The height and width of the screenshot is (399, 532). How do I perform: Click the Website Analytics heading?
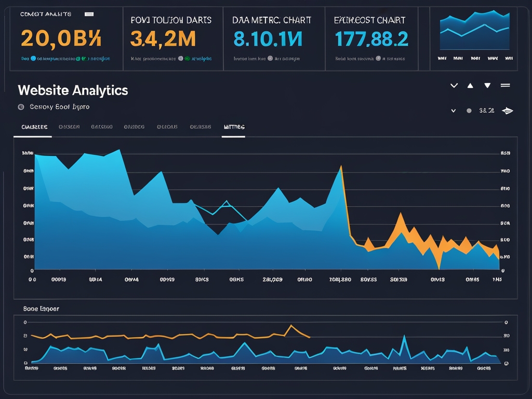click(x=73, y=90)
